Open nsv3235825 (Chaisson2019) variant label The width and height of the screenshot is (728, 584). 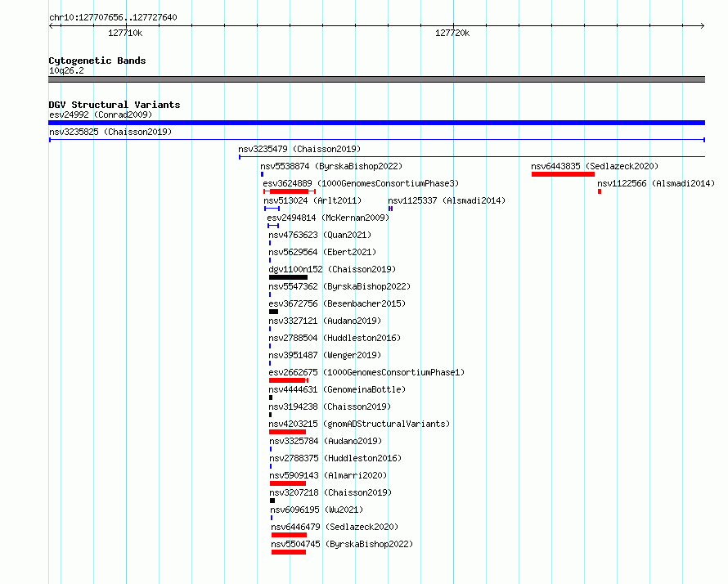[x=110, y=132]
